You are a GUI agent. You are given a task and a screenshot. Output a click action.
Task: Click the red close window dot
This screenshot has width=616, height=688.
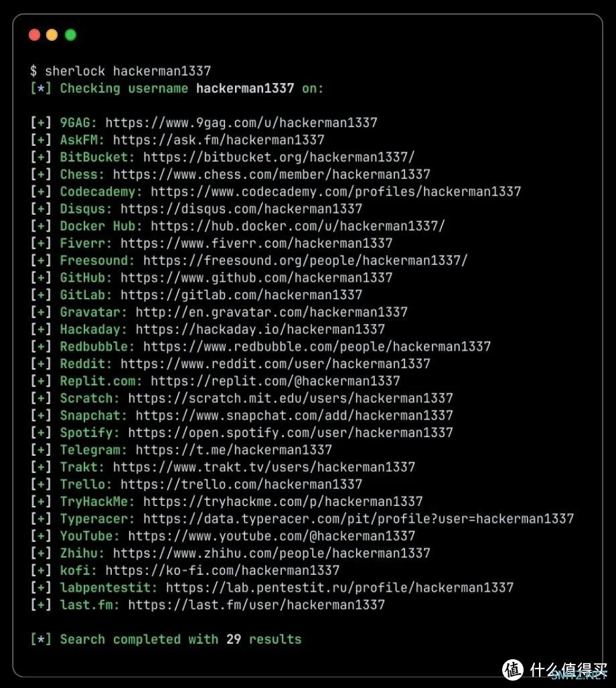click(34, 35)
